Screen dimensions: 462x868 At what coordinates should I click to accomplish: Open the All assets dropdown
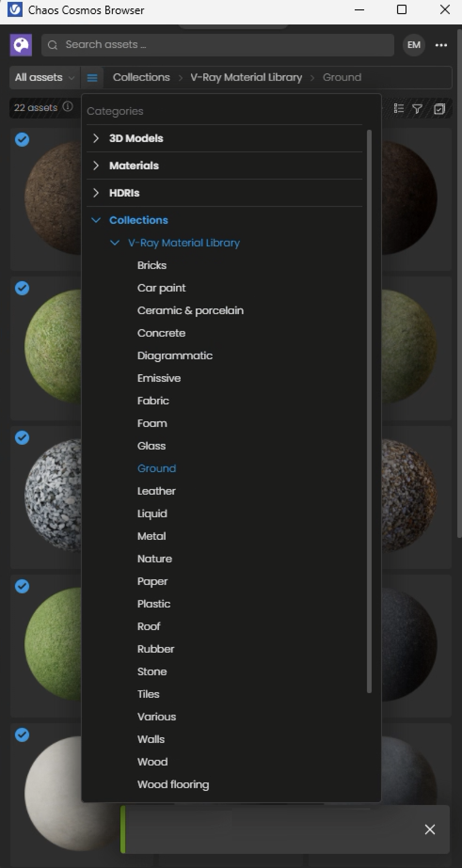(x=45, y=78)
